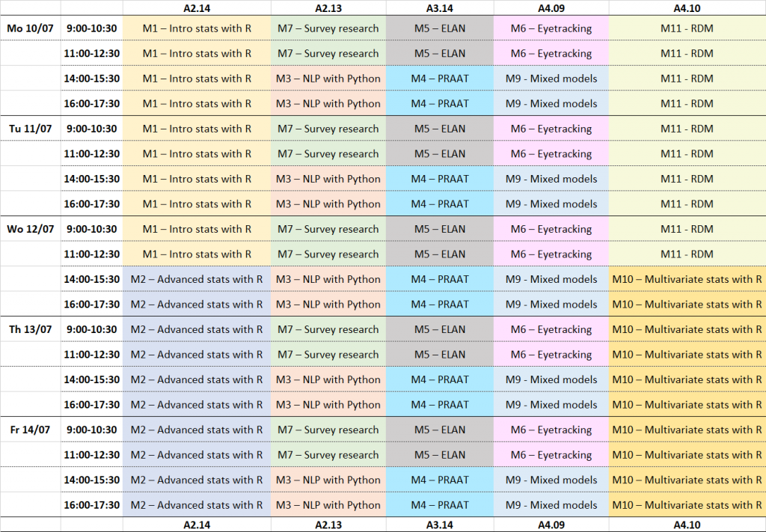
Task: Select the Wo 12/07 day cell
Action: click(x=30, y=229)
